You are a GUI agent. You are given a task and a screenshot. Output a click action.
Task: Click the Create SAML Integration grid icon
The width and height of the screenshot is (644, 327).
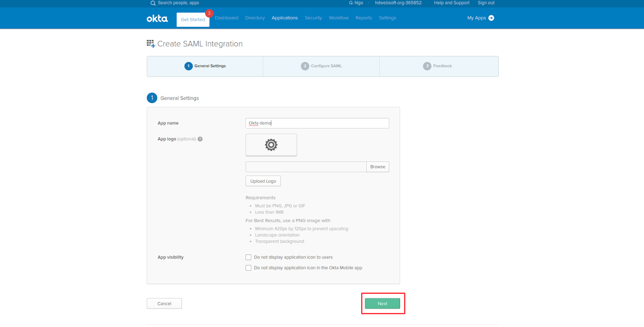coord(151,44)
